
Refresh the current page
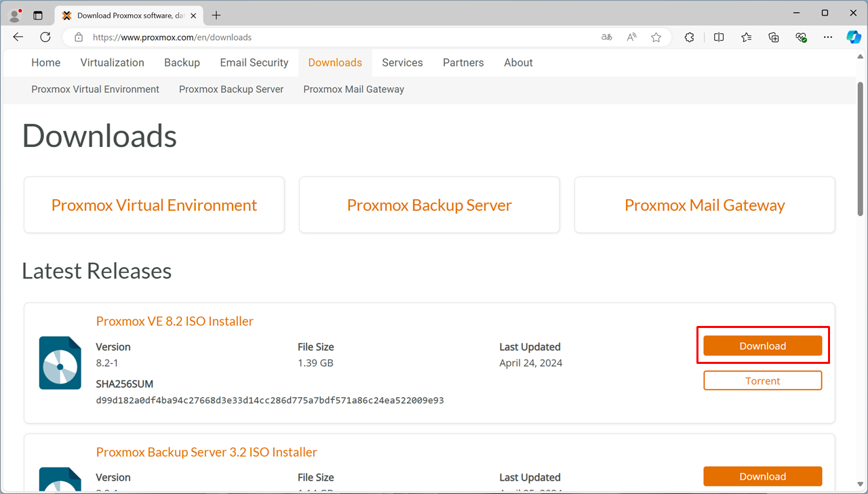[45, 37]
